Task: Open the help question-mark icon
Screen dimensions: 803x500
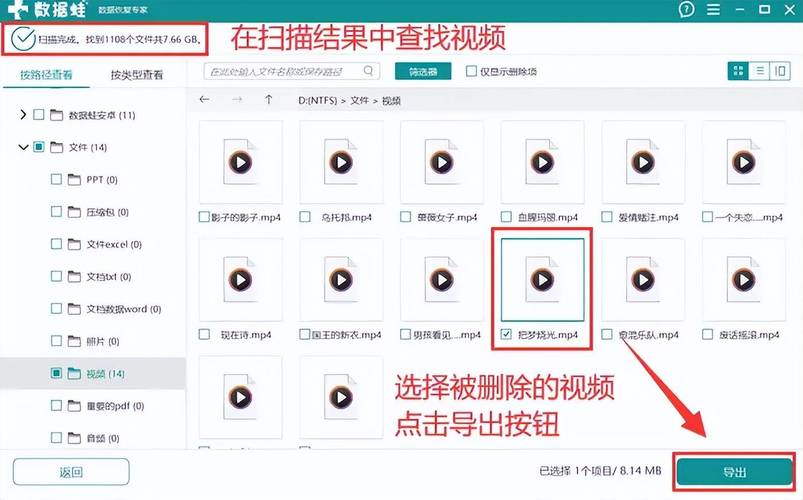Action: [686, 9]
